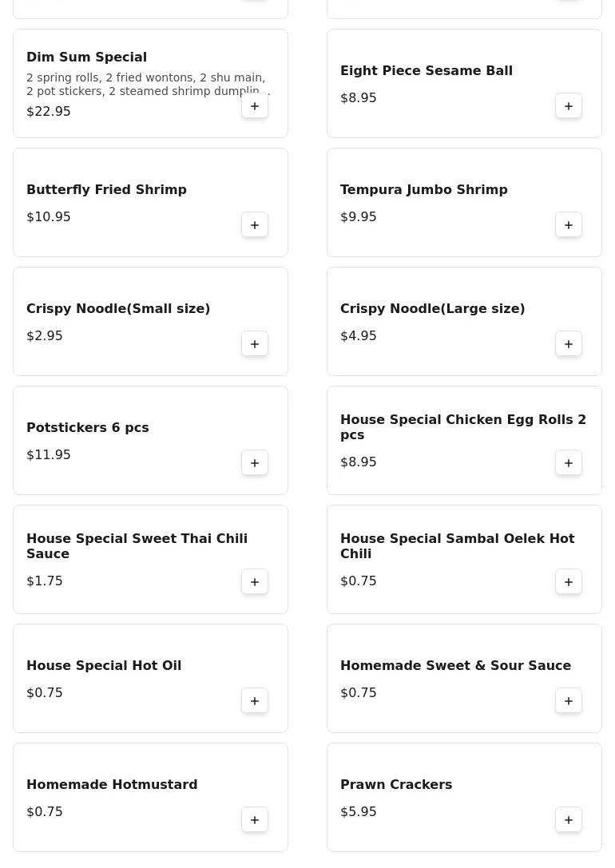This screenshot has width=615, height=868.
Task: Add House Special Hot Oil
Action: click(255, 701)
